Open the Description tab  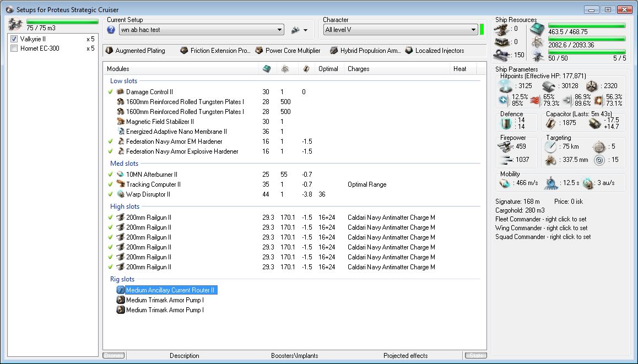click(x=185, y=356)
